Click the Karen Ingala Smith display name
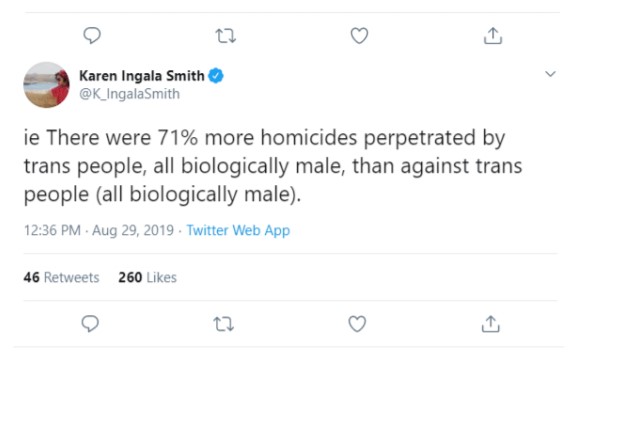Viewport: 618px width, 429px height. (141, 75)
